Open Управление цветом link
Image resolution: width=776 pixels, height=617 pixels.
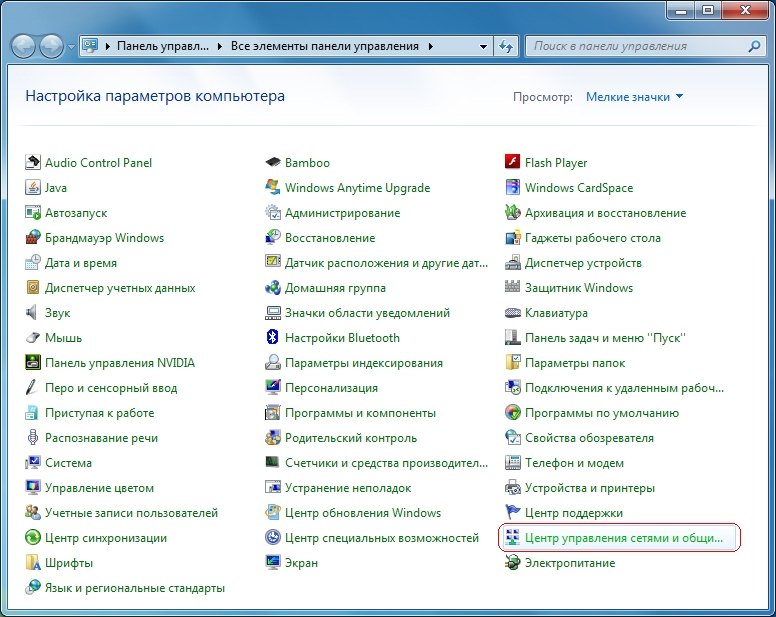99,488
